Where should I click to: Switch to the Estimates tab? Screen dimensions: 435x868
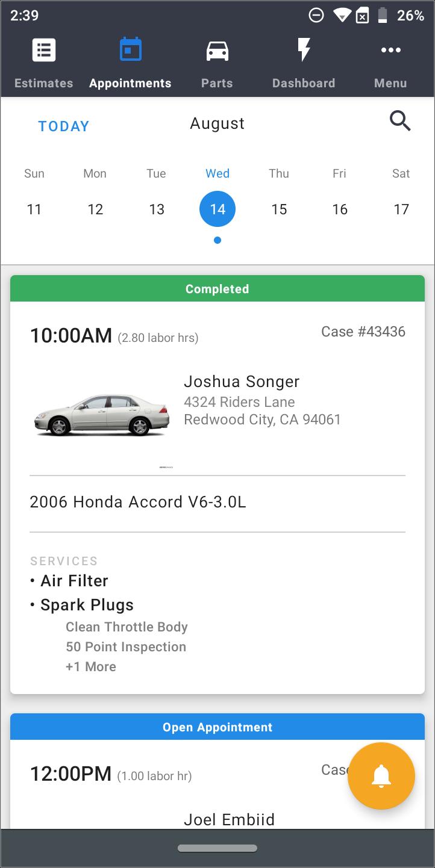(43, 63)
